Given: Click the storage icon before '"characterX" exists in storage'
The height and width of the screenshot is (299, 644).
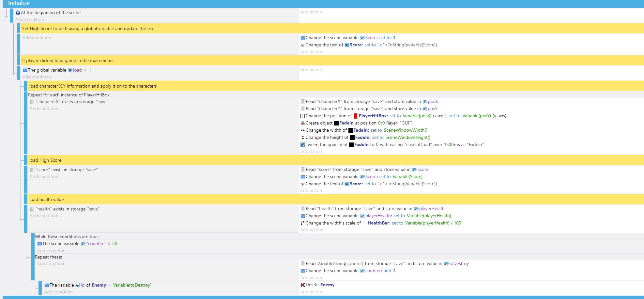Looking at the screenshot, I should [x=32, y=102].
